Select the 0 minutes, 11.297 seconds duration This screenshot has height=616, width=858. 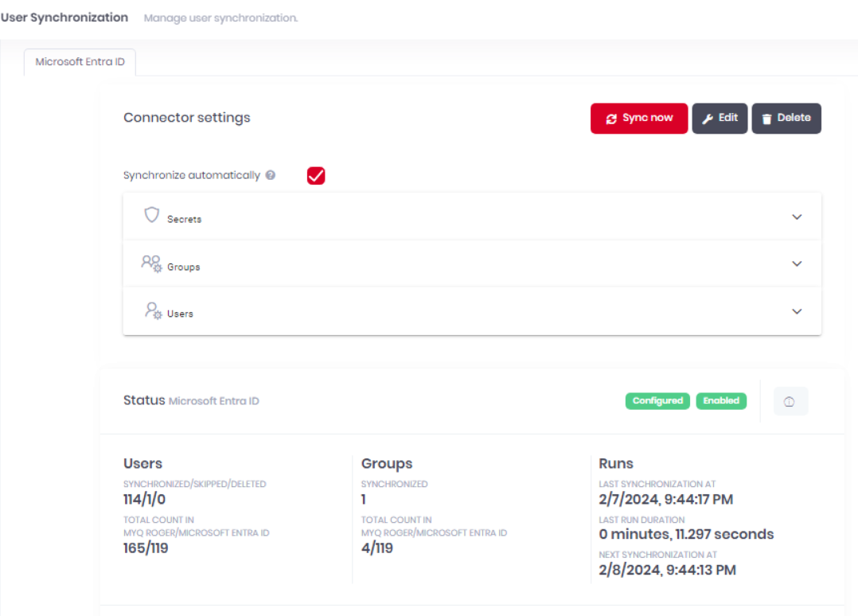pos(686,534)
